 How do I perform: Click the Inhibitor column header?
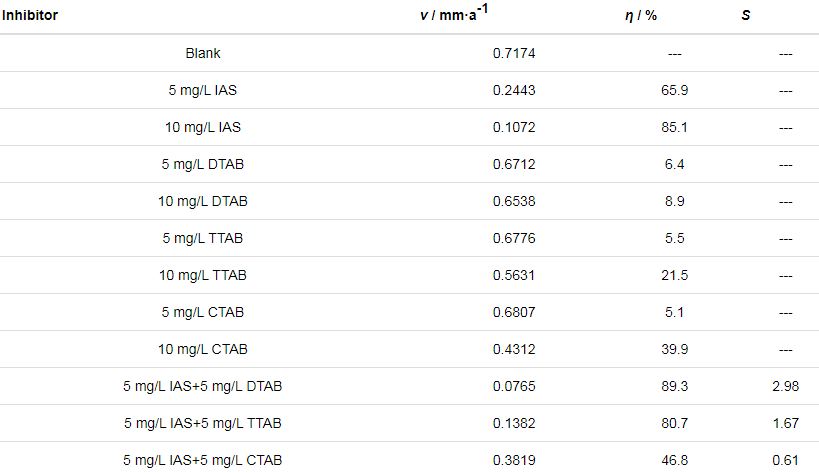pos(30,16)
